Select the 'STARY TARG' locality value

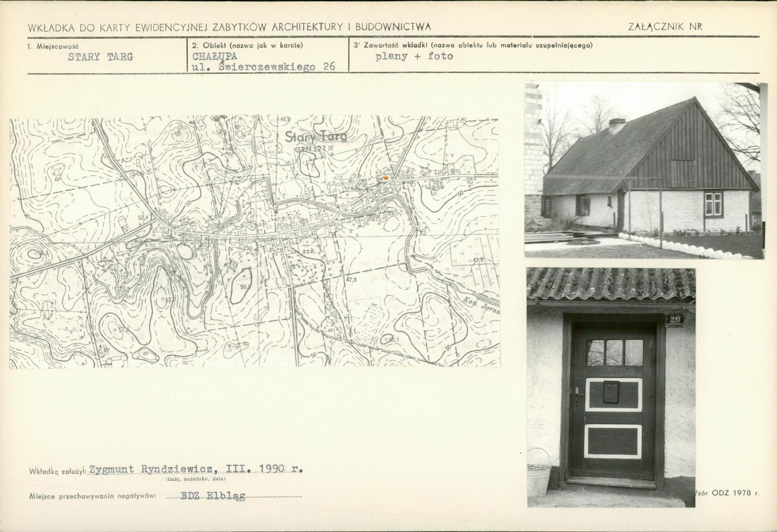point(100,57)
